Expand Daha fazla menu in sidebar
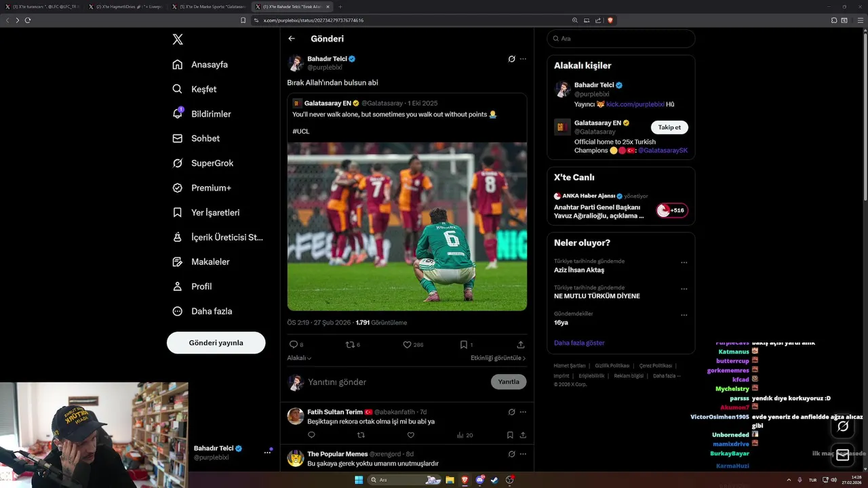The image size is (868, 488). coord(202,311)
